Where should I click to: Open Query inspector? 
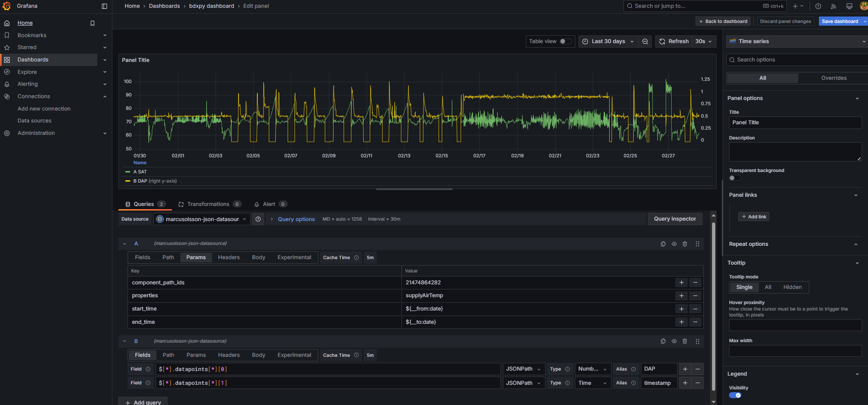(675, 219)
